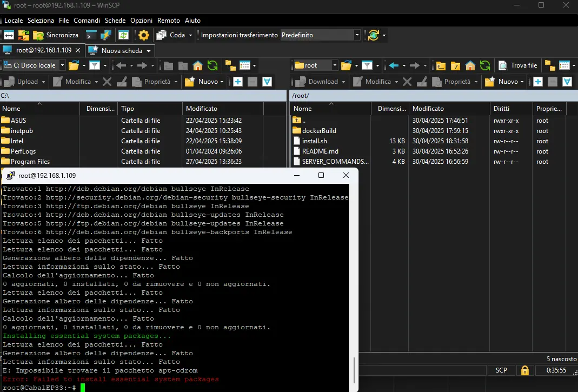Open preferences with the gear icon
The width and height of the screenshot is (578, 392).
coord(144,35)
